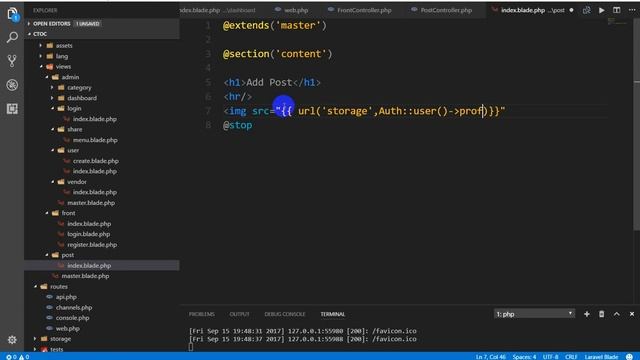Open master.blade.php under admin folder
Viewport: 640px width, 360px height.
tap(91, 202)
